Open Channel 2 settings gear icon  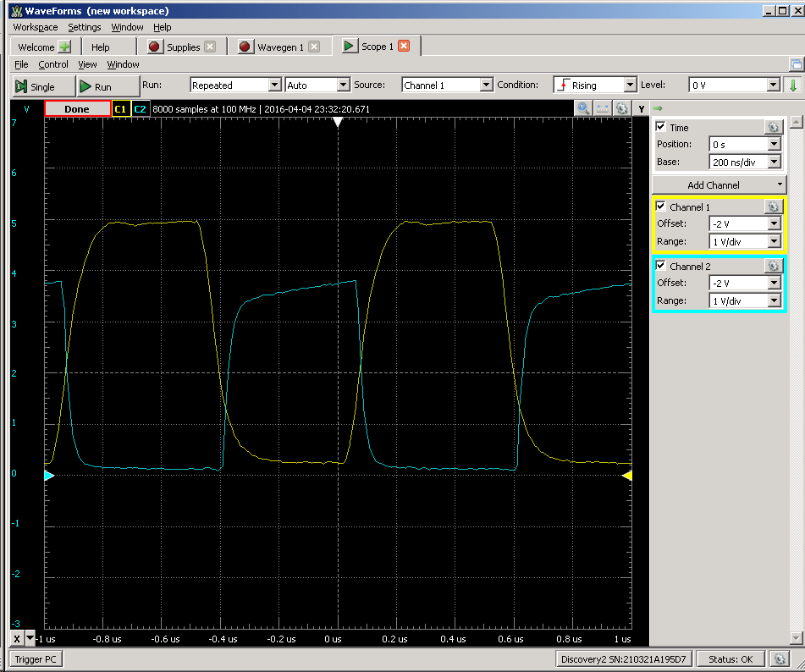coord(772,266)
